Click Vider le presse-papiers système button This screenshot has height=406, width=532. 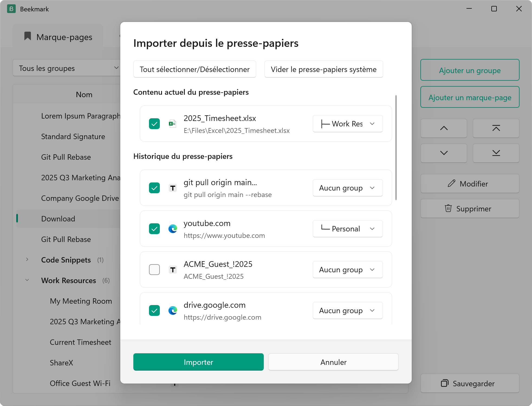point(324,69)
